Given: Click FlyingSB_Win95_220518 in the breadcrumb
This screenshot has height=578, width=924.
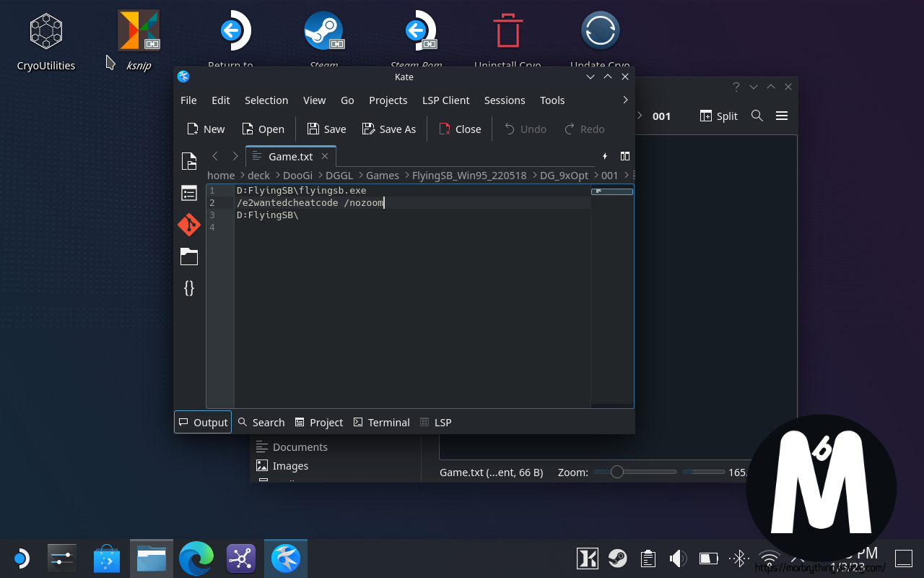Looking at the screenshot, I should [469, 175].
